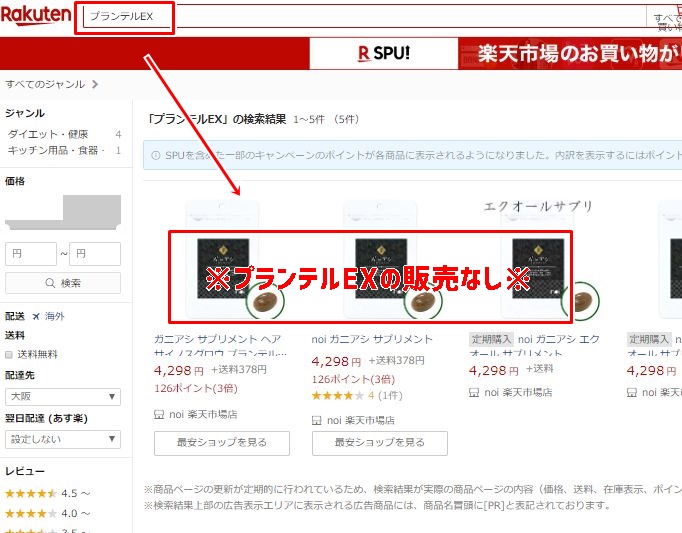Click the 定期購入 badge on third product

[491, 339]
